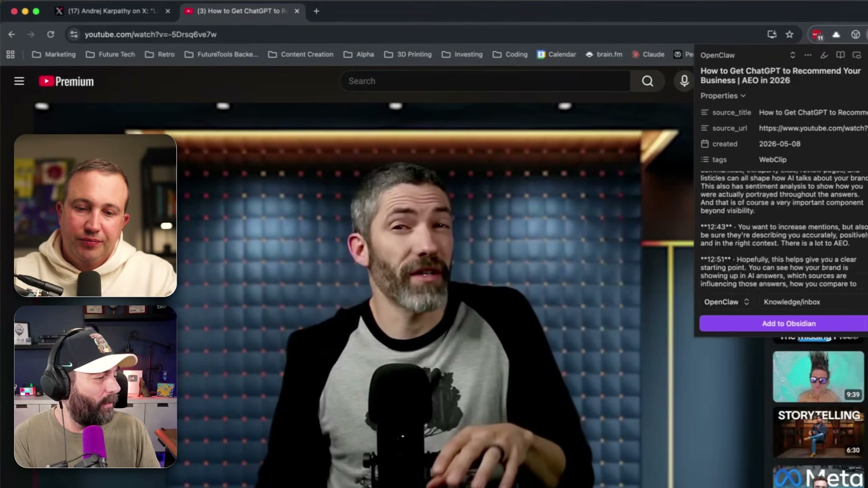Viewport: 868px width, 488px height.
Task: Go to YouTube Premium home logo
Action: (66, 81)
